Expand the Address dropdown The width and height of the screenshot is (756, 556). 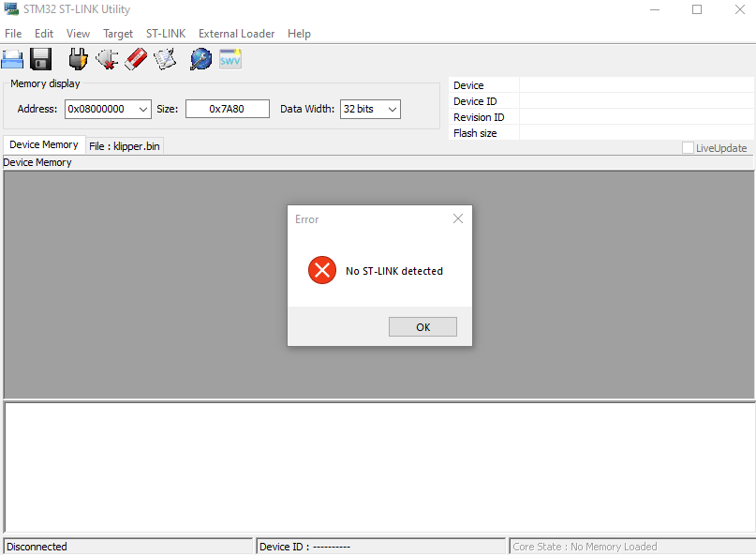point(143,110)
